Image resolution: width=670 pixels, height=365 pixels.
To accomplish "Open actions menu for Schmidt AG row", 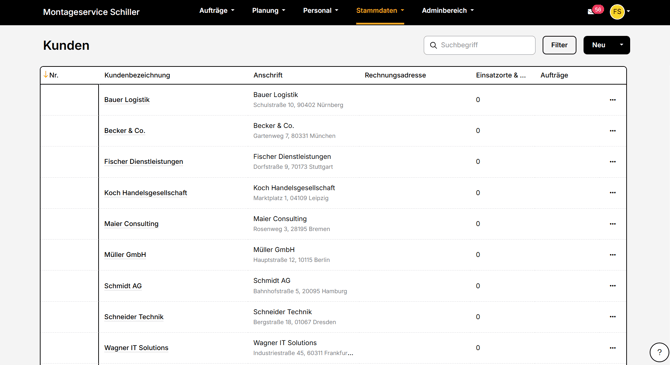I will click(612, 286).
